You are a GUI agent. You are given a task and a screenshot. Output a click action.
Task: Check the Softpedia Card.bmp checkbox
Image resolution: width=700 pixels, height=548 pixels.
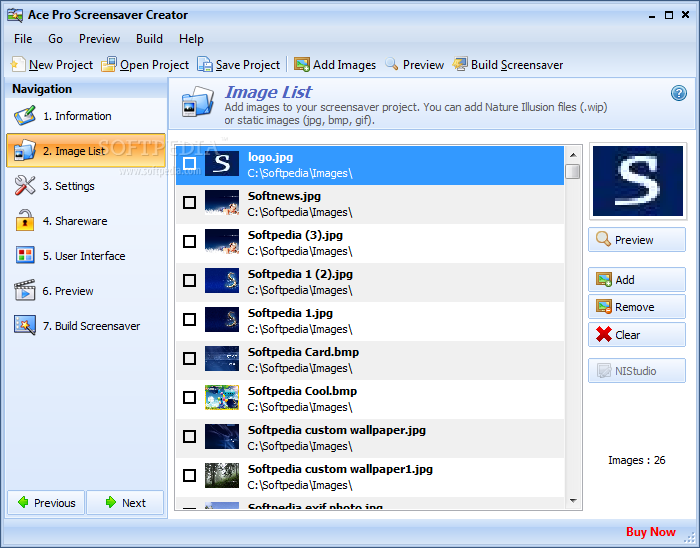(x=190, y=358)
